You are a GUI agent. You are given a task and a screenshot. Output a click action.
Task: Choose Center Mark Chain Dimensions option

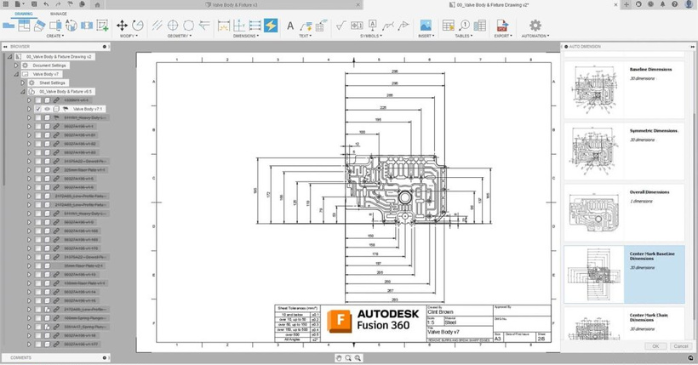pyautogui.click(x=624, y=324)
